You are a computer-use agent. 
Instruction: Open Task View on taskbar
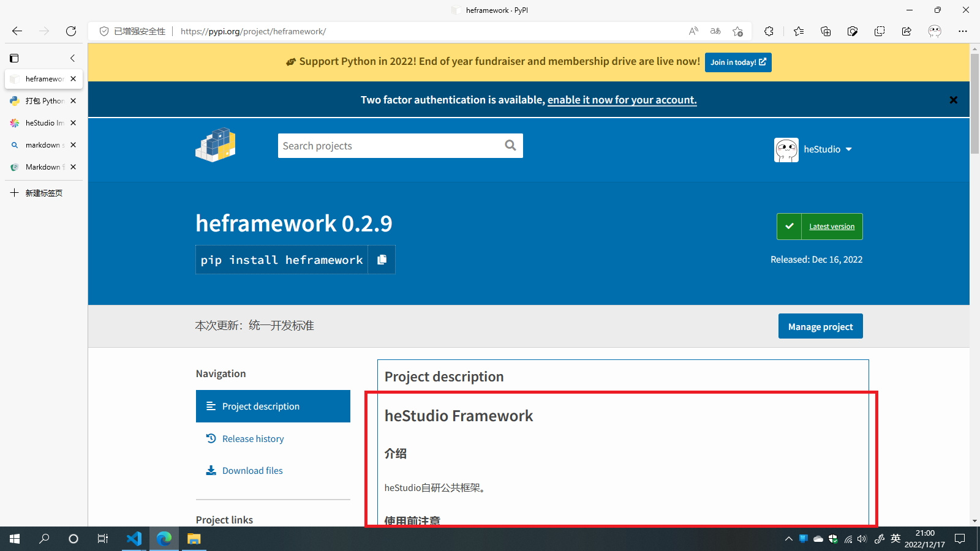pyautogui.click(x=103, y=539)
